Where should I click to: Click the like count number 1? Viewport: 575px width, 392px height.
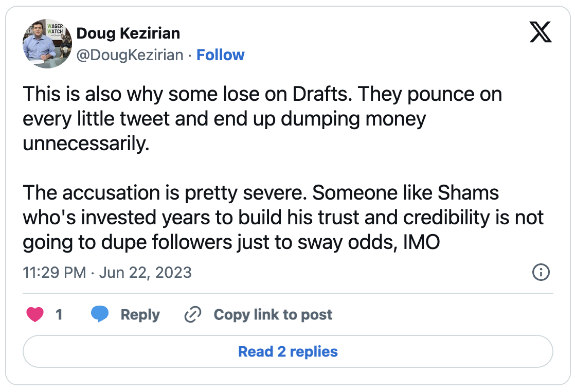click(59, 315)
